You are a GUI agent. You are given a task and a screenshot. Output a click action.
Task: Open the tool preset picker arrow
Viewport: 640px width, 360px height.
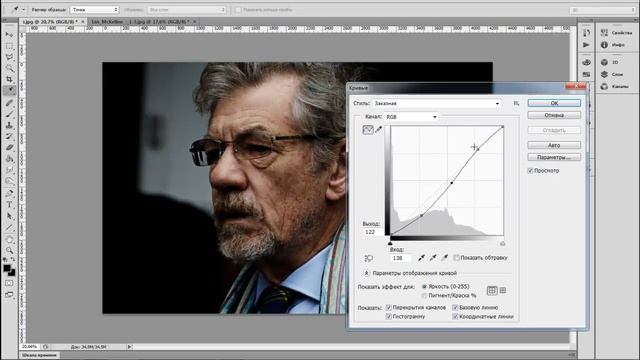(x=23, y=9)
